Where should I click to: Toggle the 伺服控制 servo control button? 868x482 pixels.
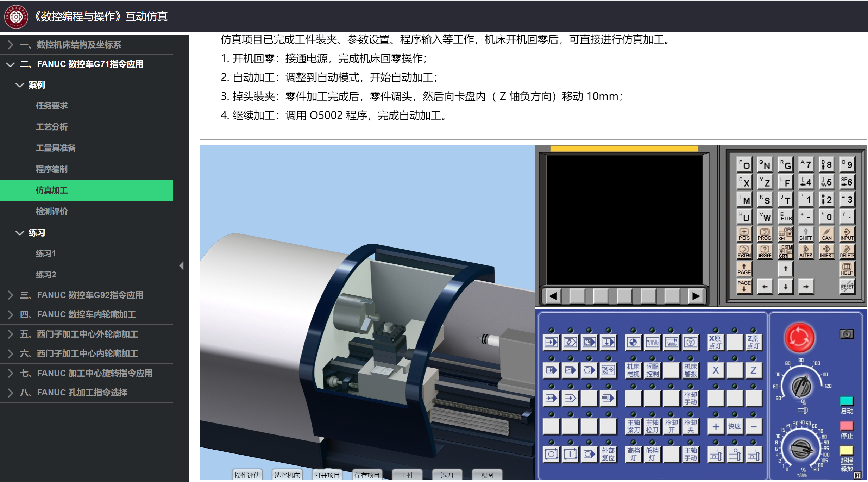[x=652, y=370]
